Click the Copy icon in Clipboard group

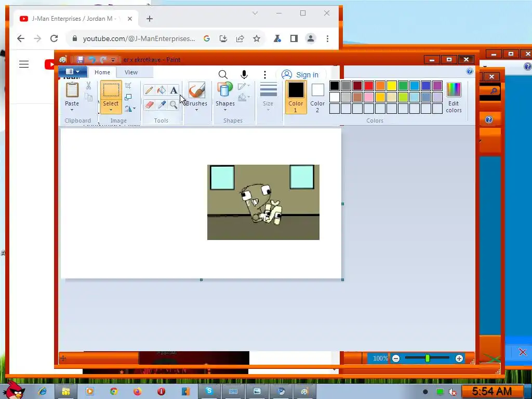88,97
